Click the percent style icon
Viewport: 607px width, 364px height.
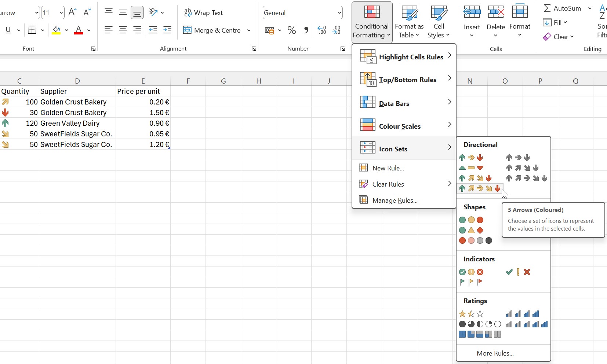click(x=292, y=30)
